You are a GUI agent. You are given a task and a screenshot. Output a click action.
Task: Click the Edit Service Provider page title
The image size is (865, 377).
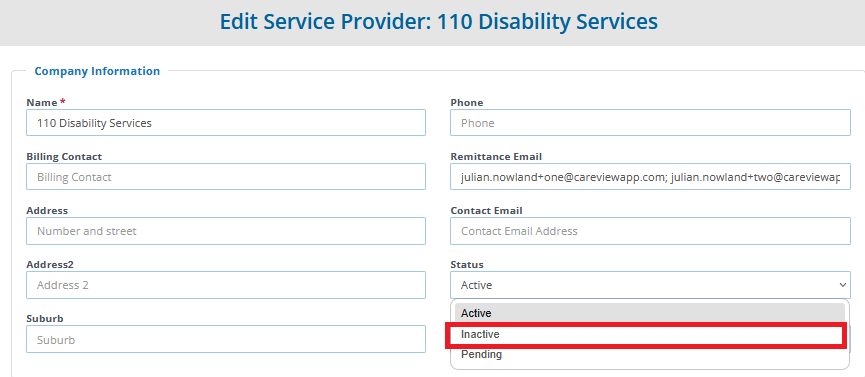click(x=439, y=22)
